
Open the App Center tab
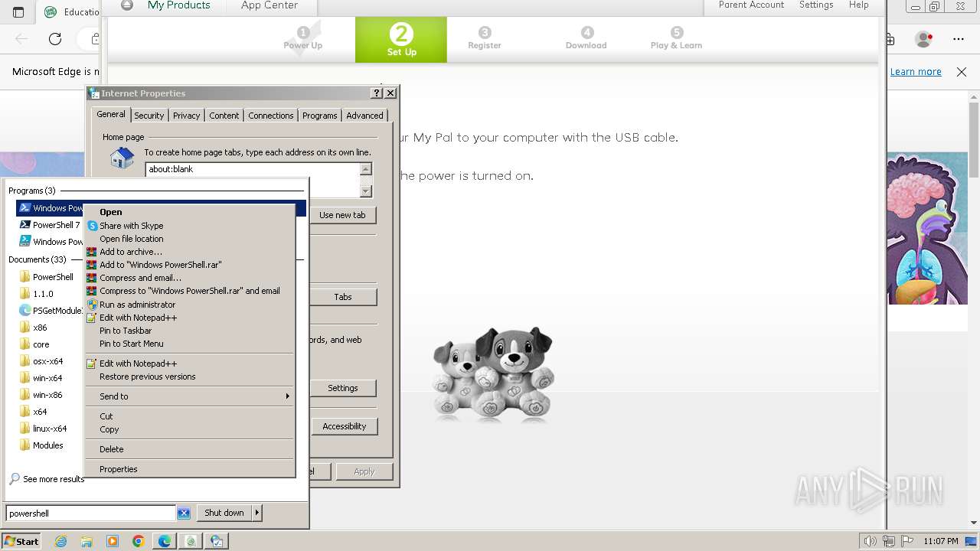pos(269,5)
